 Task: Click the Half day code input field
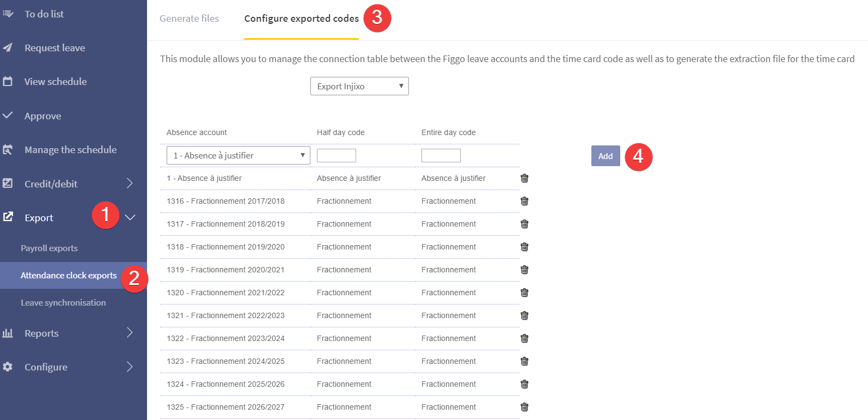[337, 155]
